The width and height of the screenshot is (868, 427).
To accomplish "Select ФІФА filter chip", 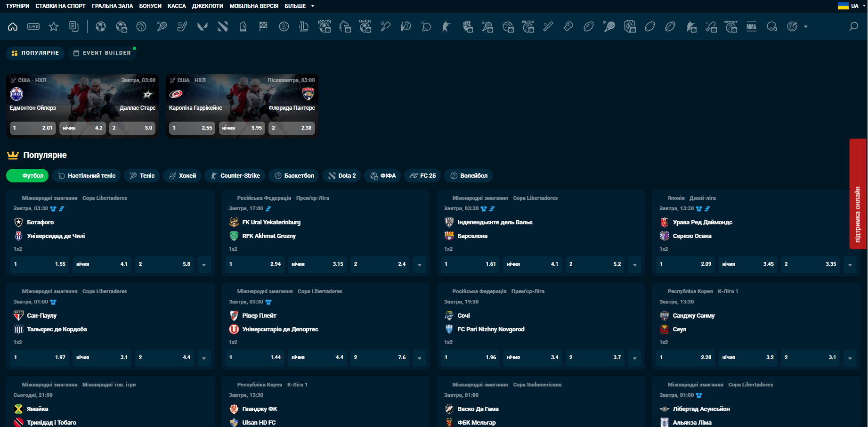I will [x=382, y=176].
